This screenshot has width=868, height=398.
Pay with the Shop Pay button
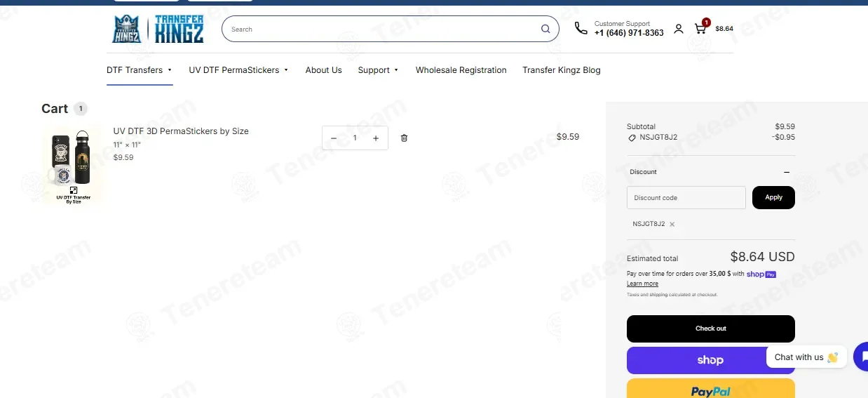coord(710,360)
